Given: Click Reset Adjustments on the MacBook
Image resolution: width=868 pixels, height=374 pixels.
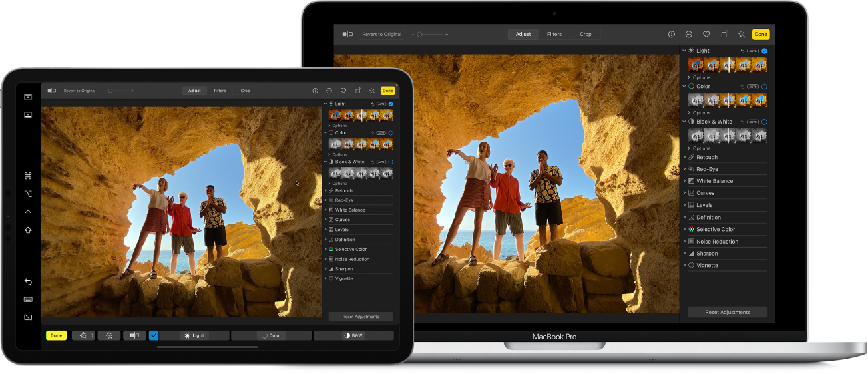Looking at the screenshot, I should coord(728,312).
